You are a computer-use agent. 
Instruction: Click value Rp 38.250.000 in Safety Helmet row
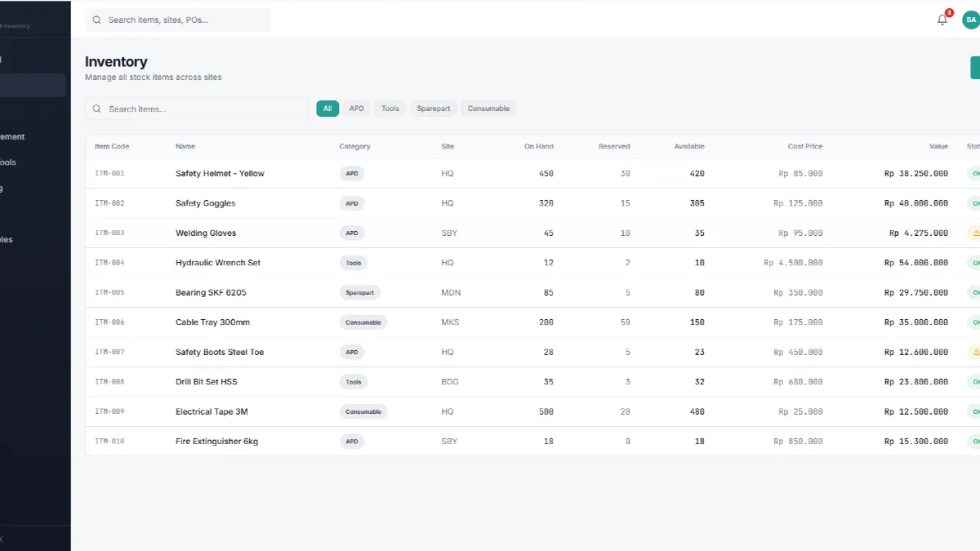[916, 173]
